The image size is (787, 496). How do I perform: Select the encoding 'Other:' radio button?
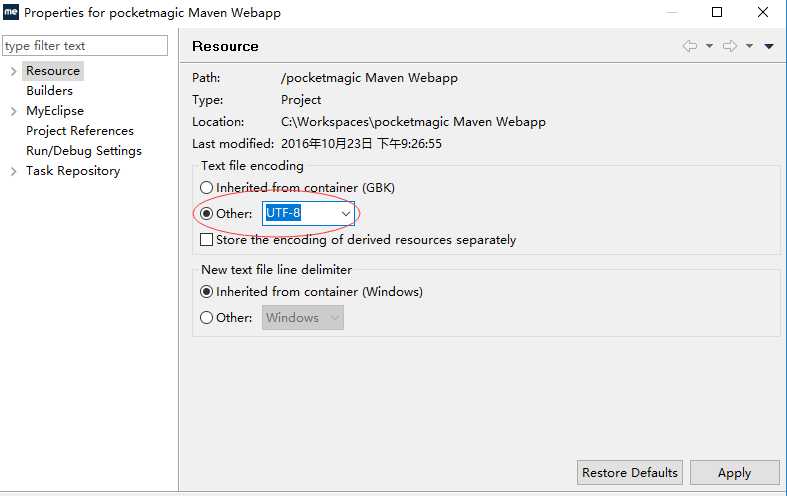tap(206, 213)
